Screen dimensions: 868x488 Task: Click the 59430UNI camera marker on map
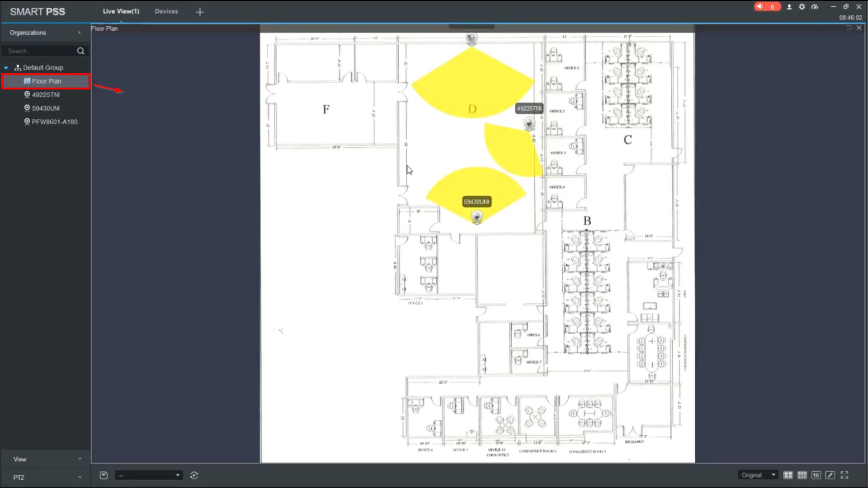[477, 217]
